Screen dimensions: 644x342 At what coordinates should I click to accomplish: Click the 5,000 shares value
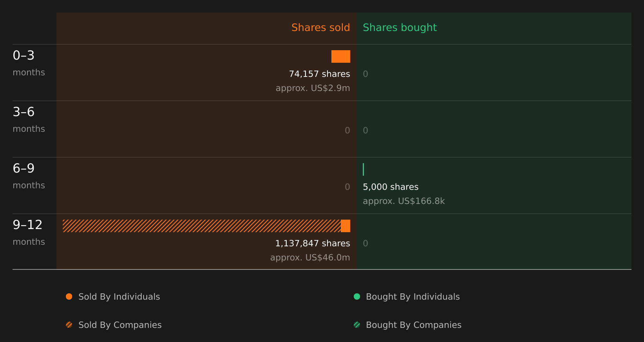point(391,187)
